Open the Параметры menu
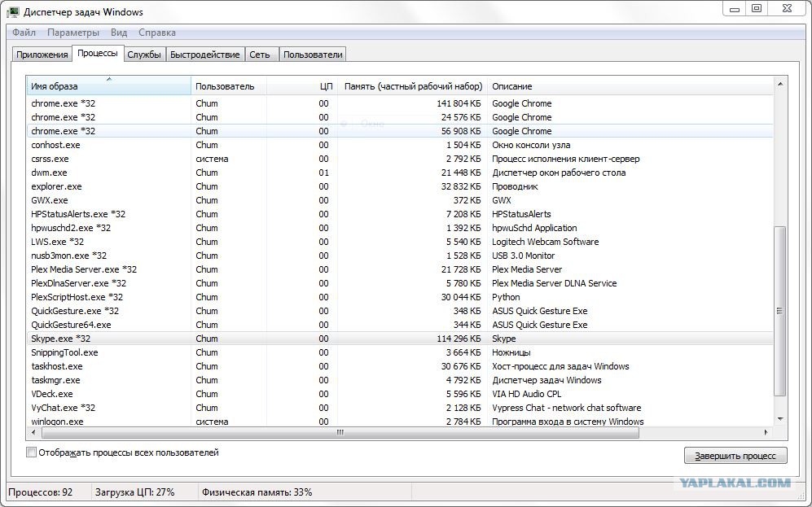 [x=73, y=33]
